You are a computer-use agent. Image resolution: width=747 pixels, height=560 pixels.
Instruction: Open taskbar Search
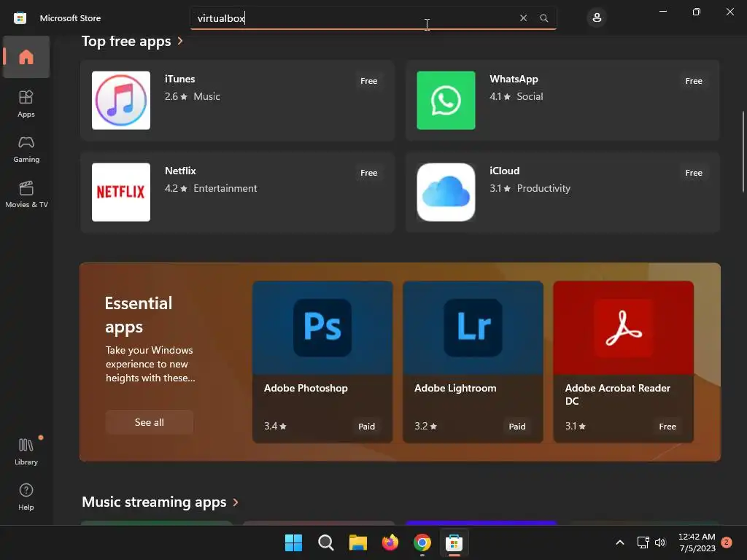point(326,542)
